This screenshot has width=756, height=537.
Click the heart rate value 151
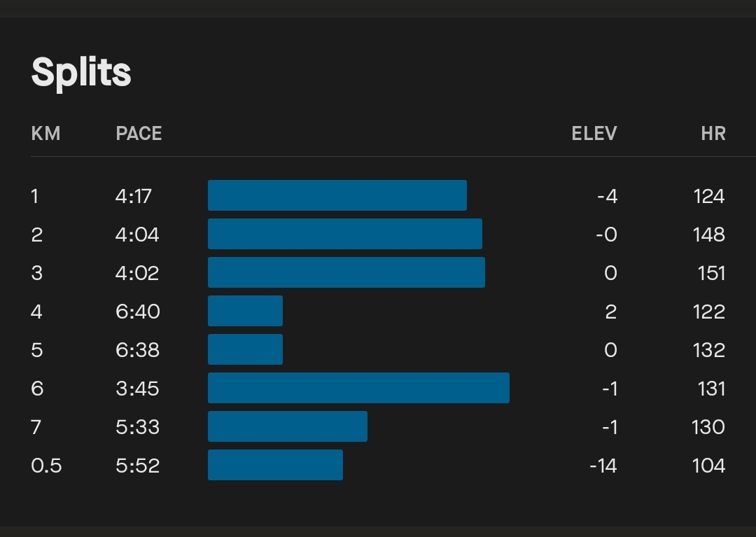pyautogui.click(x=711, y=273)
